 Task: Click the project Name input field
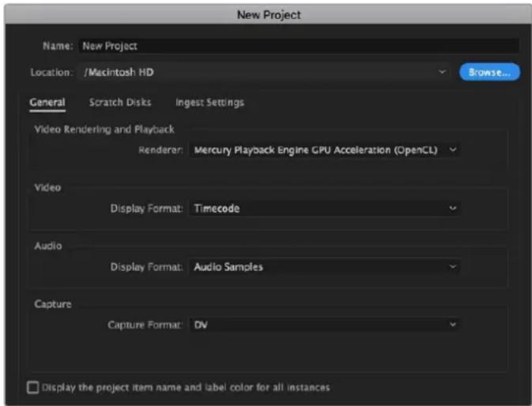(x=299, y=46)
